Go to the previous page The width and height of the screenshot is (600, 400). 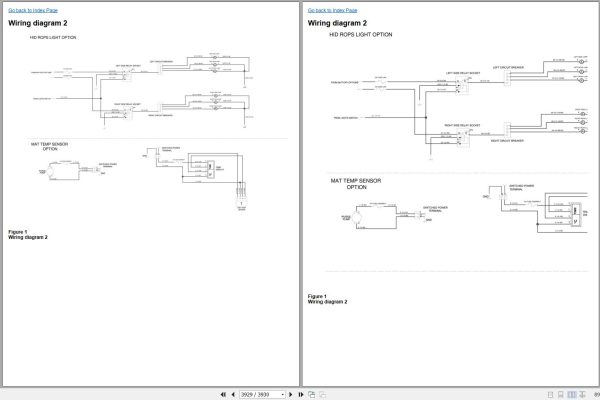[233, 394]
